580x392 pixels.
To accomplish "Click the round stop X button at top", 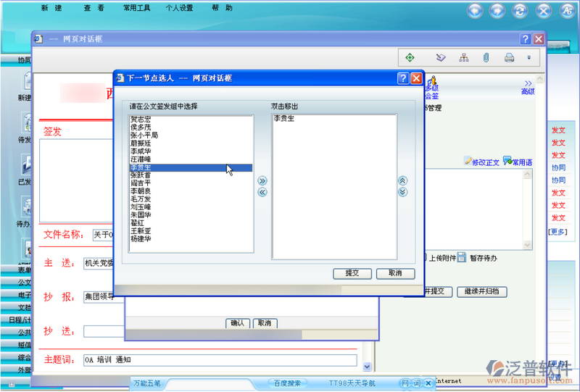I will pos(543,11).
